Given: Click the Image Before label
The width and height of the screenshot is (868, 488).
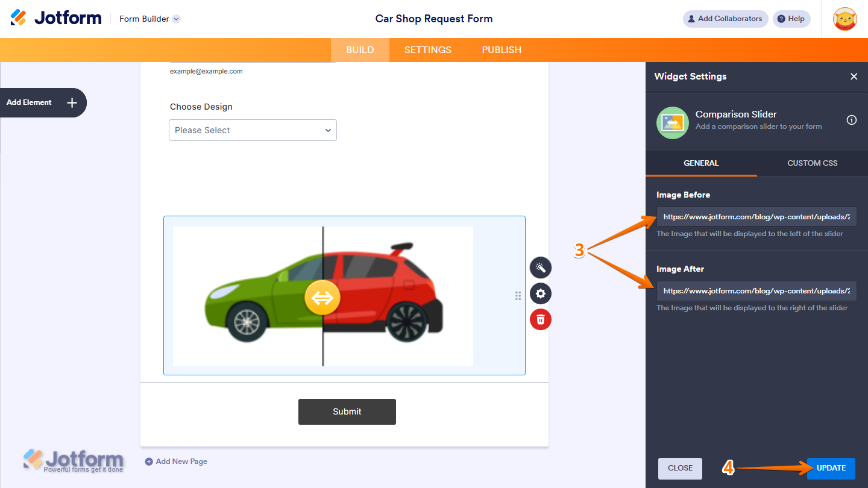Looking at the screenshot, I should tap(684, 195).
